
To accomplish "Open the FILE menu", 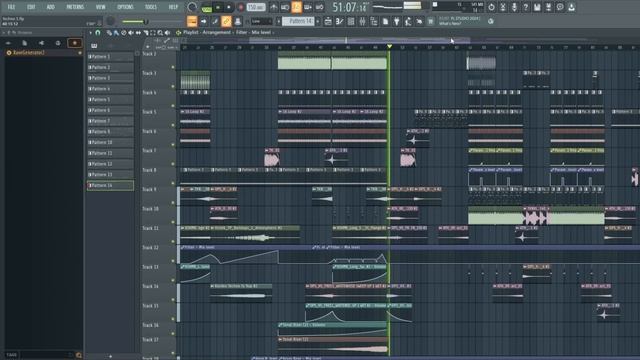I will pyautogui.click(x=11, y=7).
